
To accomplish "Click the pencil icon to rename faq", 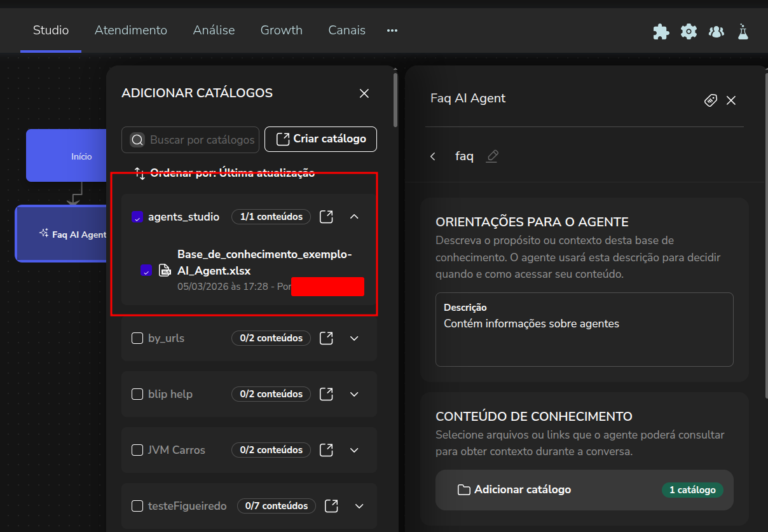I will coord(492,156).
